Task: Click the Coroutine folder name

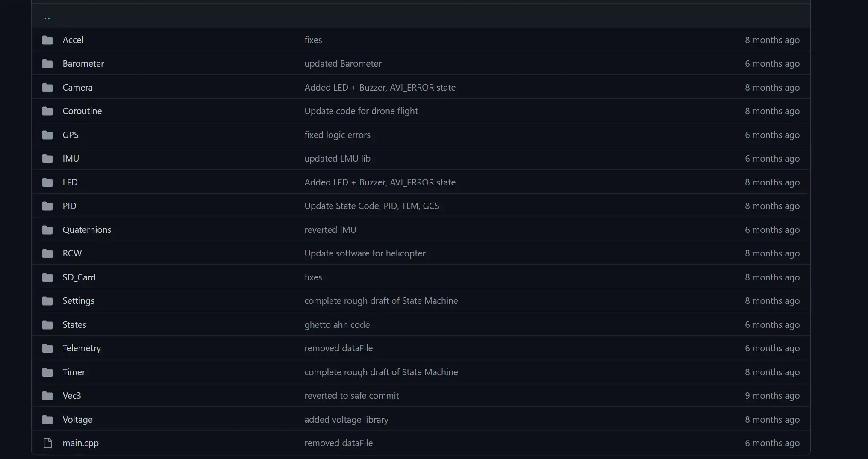Action: click(x=82, y=111)
